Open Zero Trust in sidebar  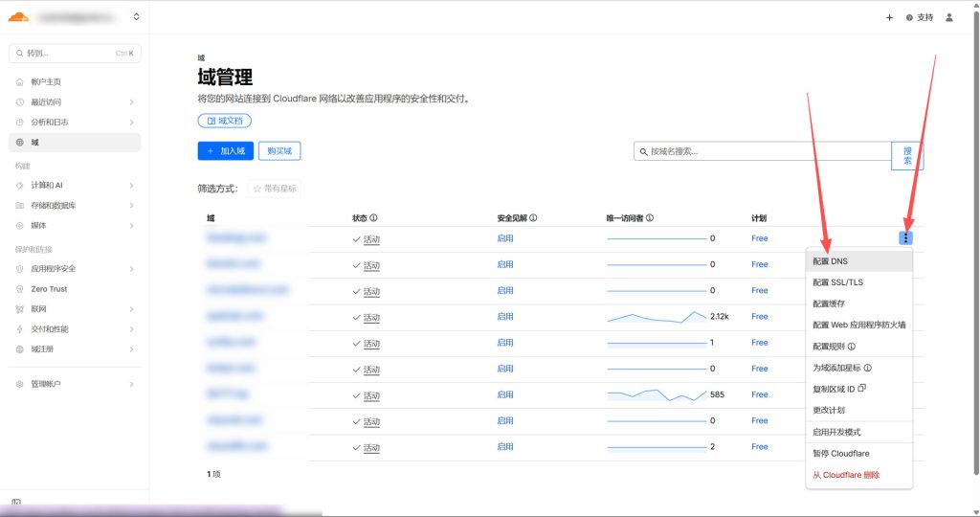[49, 289]
